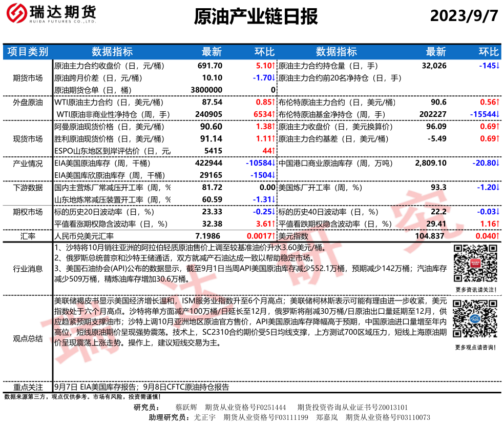Select the 美元指数 value 104.837

(x=430, y=236)
